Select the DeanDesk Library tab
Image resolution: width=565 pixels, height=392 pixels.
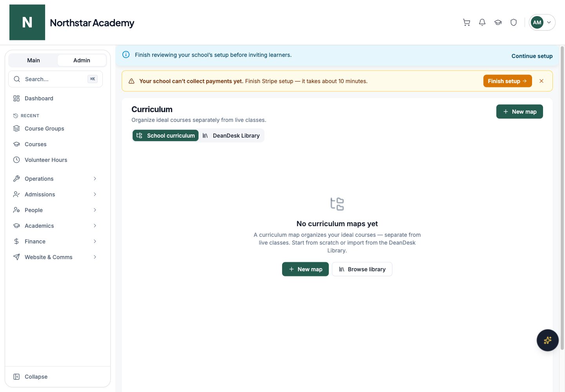pyautogui.click(x=231, y=136)
